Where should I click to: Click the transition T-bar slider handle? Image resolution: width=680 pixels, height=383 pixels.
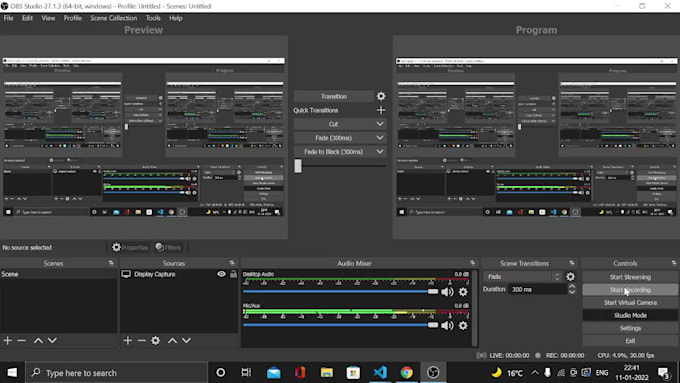[298, 166]
